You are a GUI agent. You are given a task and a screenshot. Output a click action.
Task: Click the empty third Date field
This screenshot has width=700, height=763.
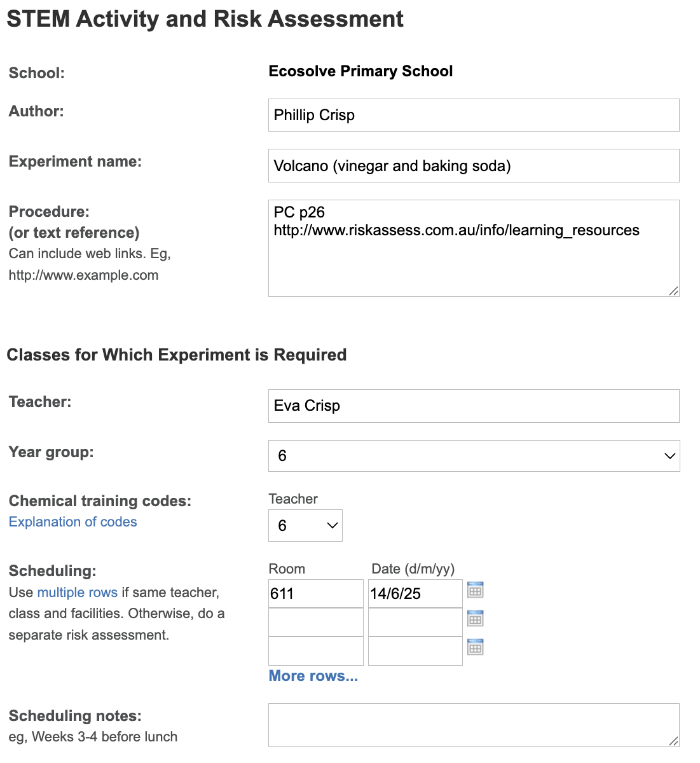[x=415, y=650]
